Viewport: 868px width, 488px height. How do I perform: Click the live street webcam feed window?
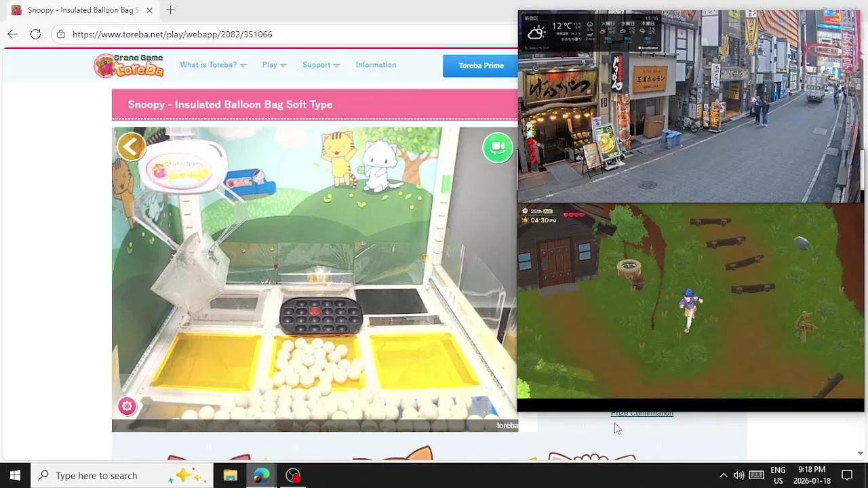click(x=690, y=106)
